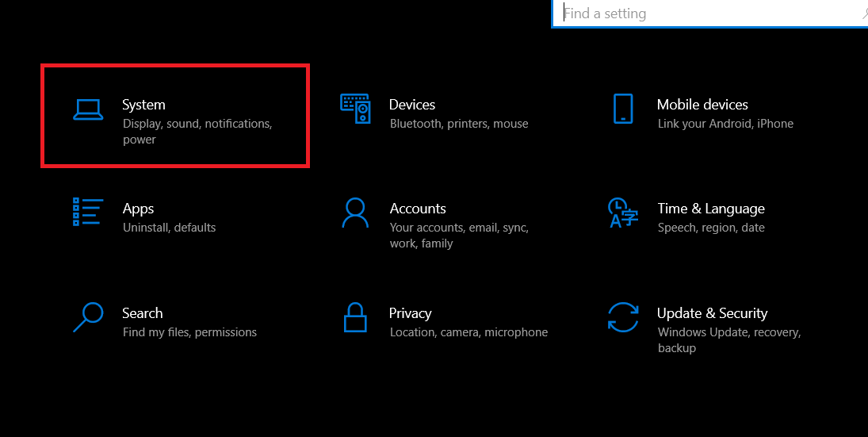Click the Time & Language icon
Viewport: 868px width, 437px height.
pyautogui.click(x=623, y=213)
